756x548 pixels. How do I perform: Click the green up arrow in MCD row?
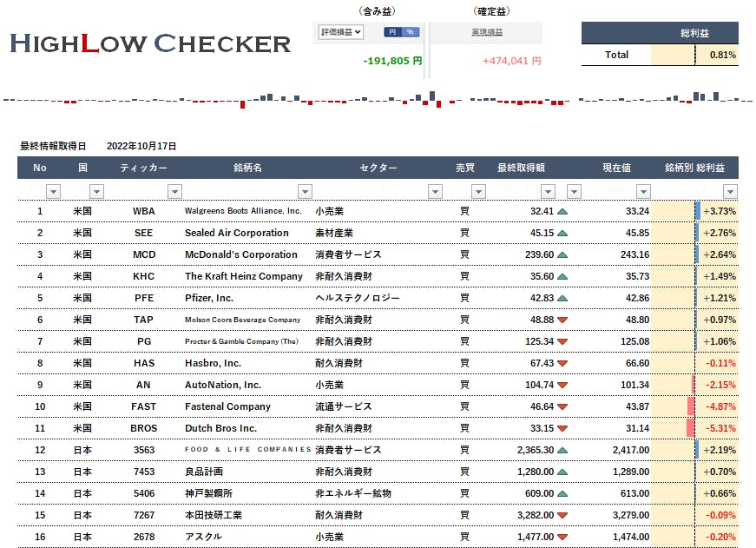point(562,254)
